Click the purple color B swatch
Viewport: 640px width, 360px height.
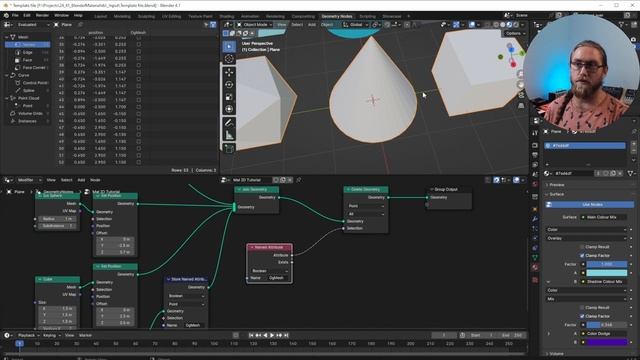607,342
